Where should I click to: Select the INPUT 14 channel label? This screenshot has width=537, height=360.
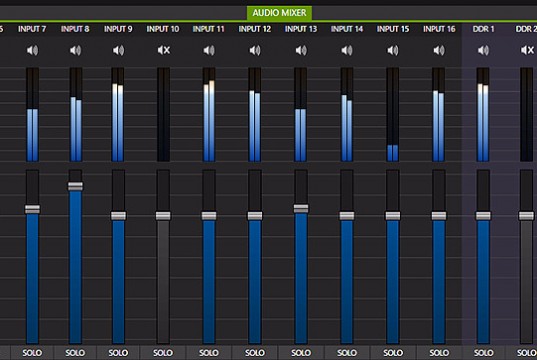tap(347, 29)
